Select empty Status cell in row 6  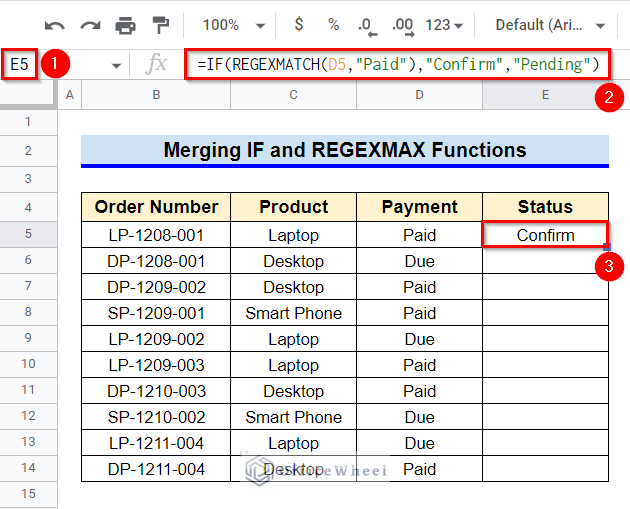(545, 261)
